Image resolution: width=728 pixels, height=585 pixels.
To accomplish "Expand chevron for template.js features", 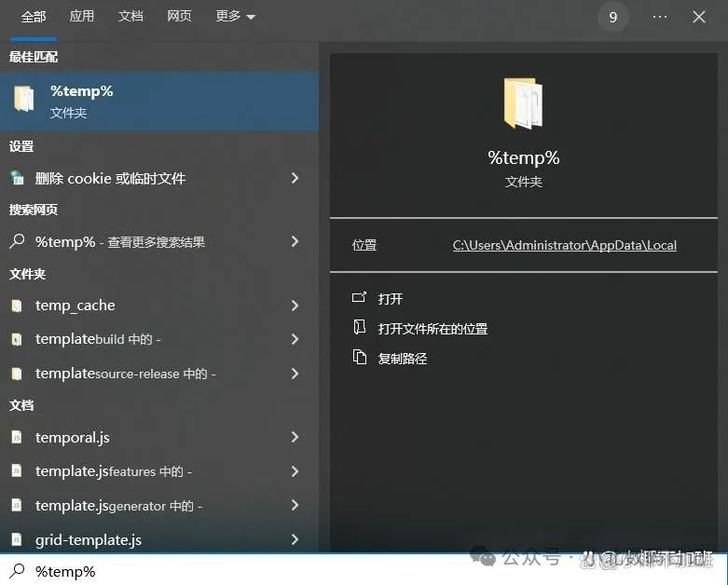I will click(x=295, y=471).
